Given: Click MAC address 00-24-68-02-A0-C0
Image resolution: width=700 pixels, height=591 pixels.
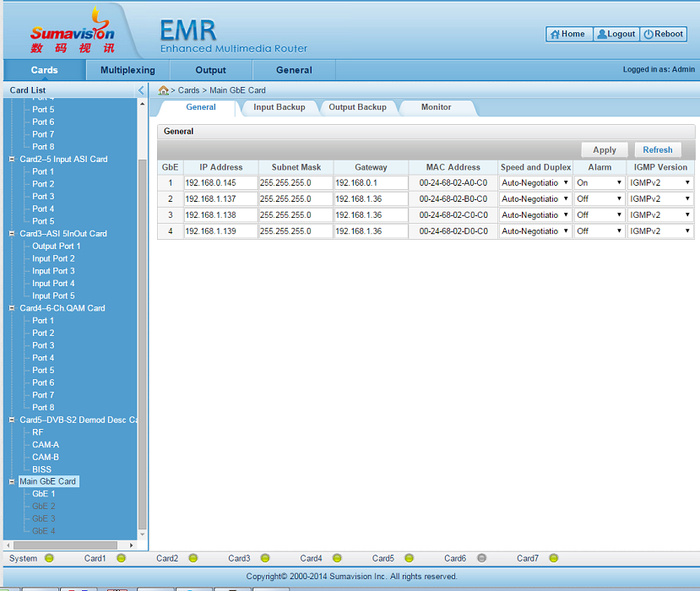Looking at the screenshot, I should pos(453,182).
